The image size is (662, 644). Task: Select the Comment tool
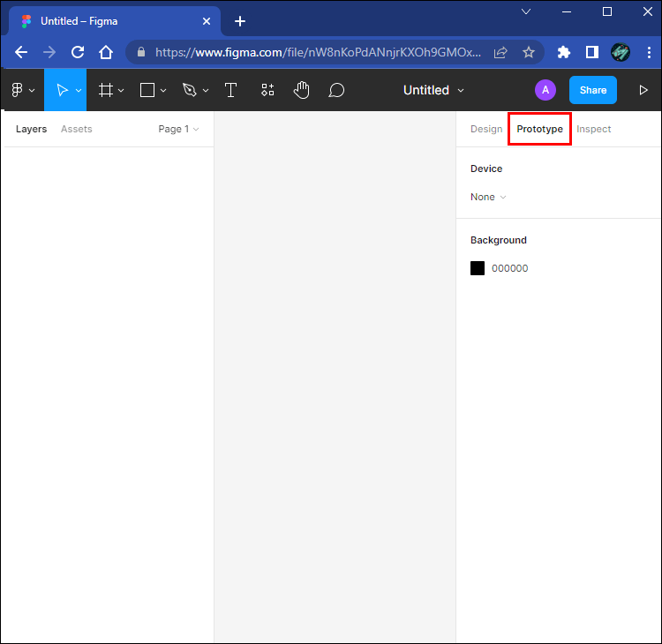coord(336,90)
